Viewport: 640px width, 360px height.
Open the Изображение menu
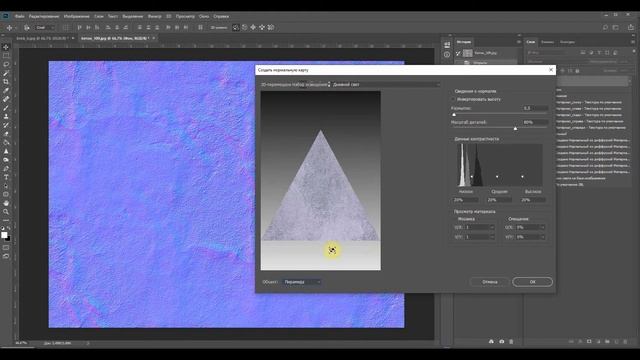point(76,16)
